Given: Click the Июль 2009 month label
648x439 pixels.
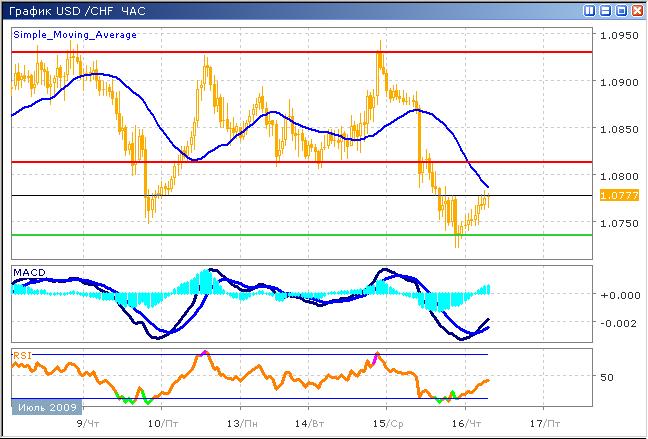Looking at the screenshot, I should pyautogui.click(x=46, y=407).
